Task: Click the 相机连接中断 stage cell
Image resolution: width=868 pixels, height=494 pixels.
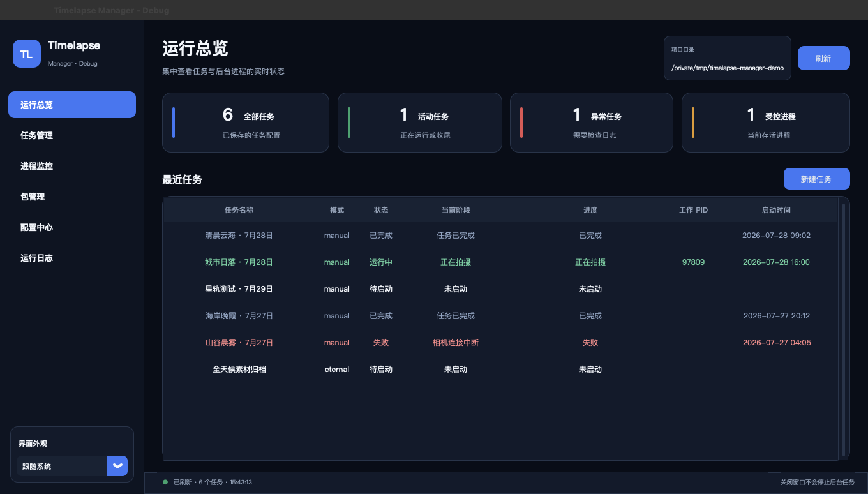Action: (x=456, y=343)
